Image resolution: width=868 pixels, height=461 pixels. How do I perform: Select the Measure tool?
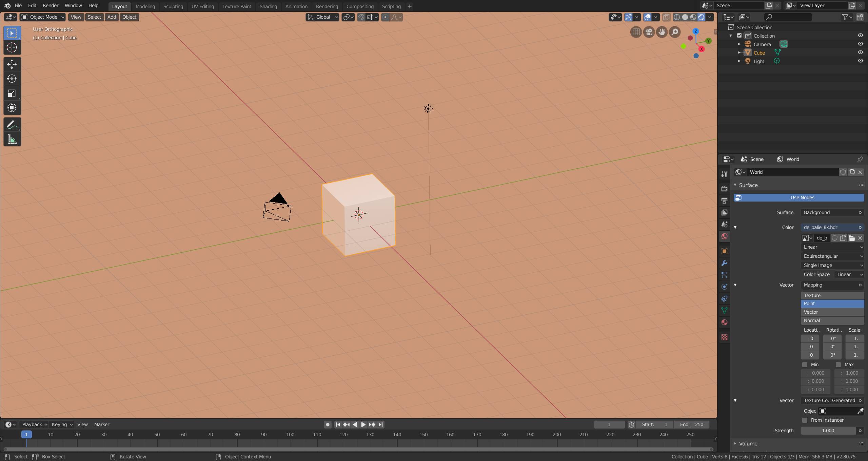tap(12, 140)
